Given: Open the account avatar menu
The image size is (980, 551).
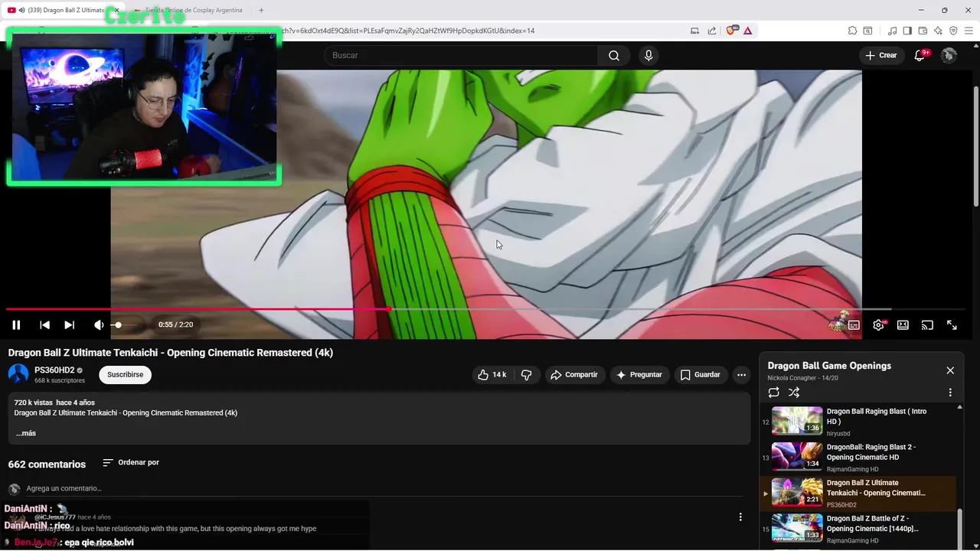Looking at the screenshot, I should pos(949,55).
